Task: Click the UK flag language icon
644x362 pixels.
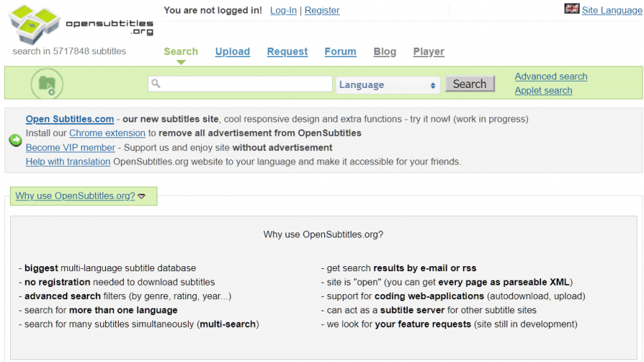Action: click(572, 9)
